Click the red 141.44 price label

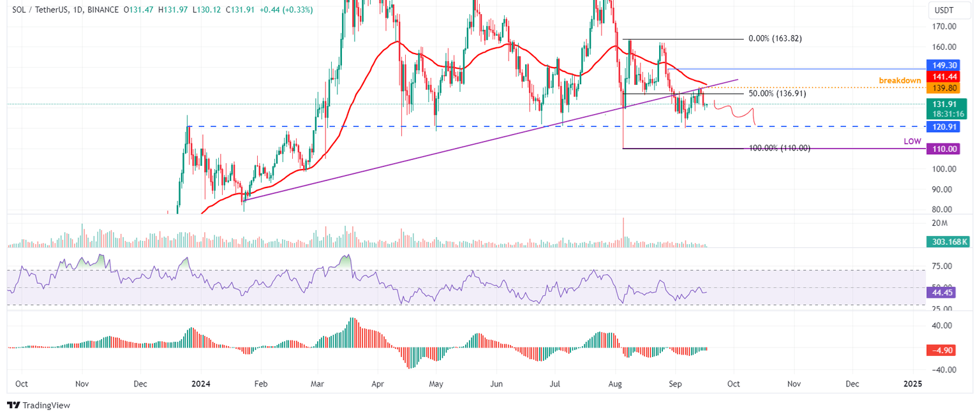tap(942, 76)
